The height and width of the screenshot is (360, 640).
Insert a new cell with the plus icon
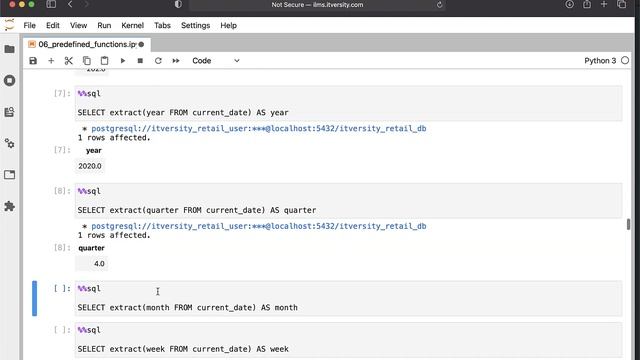point(51,61)
